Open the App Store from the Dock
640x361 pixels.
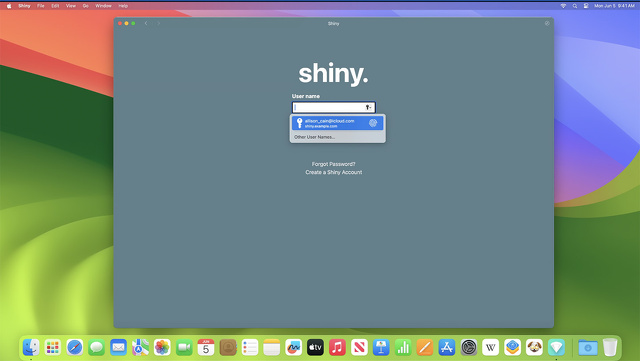447,348
